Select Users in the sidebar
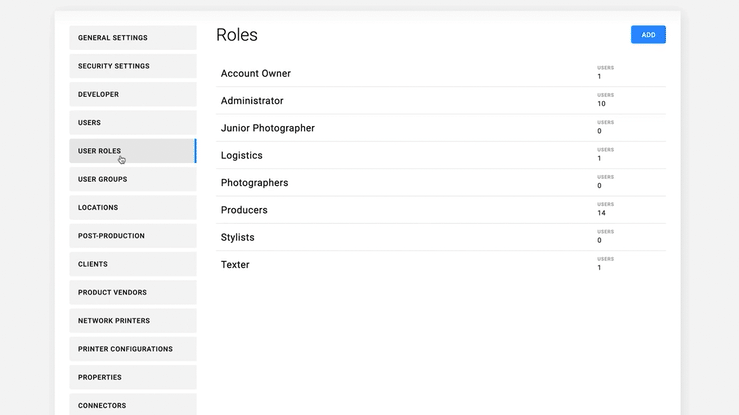Viewport: 739px width, 415px height. click(x=133, y=122)
